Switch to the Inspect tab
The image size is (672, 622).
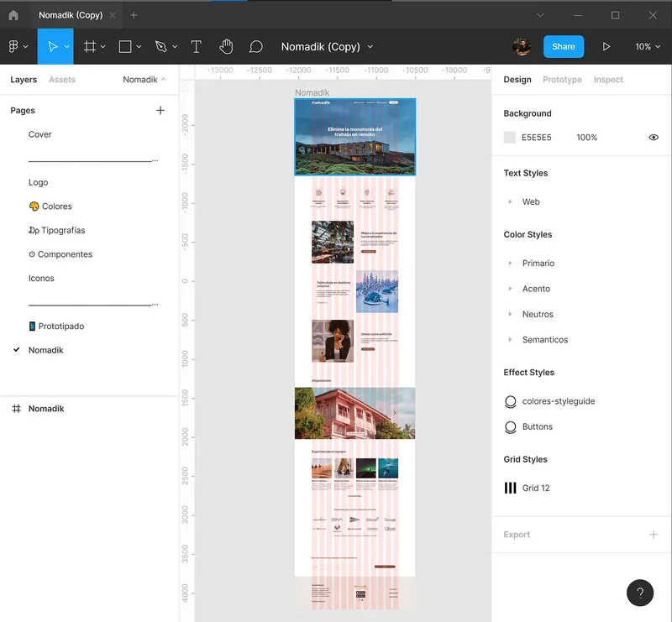(x=608, y=79)
